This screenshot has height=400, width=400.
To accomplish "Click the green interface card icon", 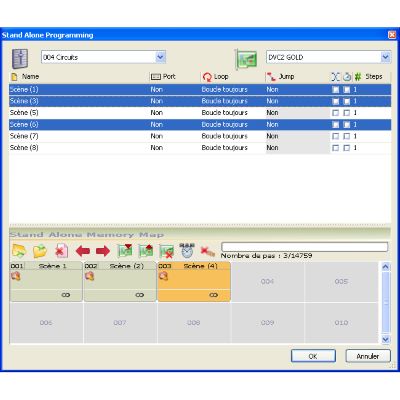I will pos(246,59).
